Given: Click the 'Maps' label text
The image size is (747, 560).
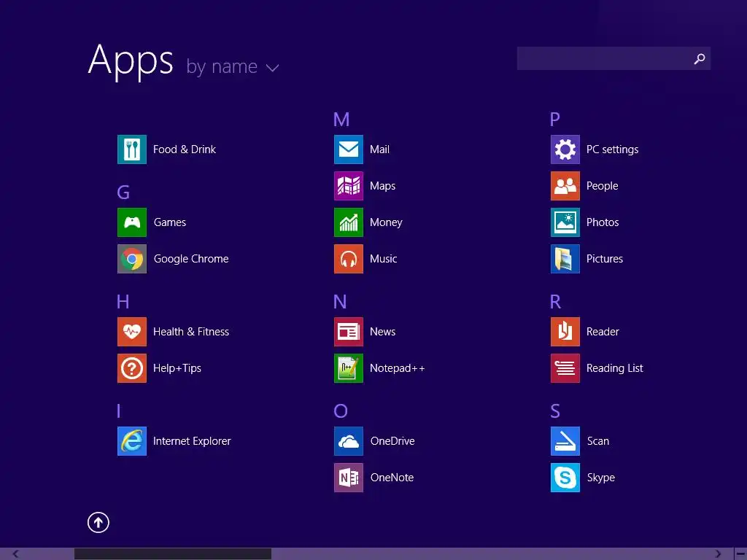Looking at the screenshot, I should [382, 186].
